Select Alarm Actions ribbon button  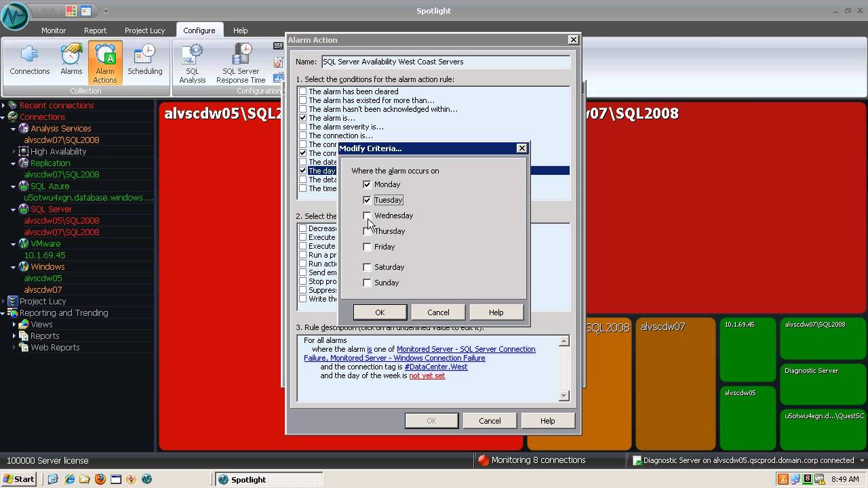[x=105, y=63]
